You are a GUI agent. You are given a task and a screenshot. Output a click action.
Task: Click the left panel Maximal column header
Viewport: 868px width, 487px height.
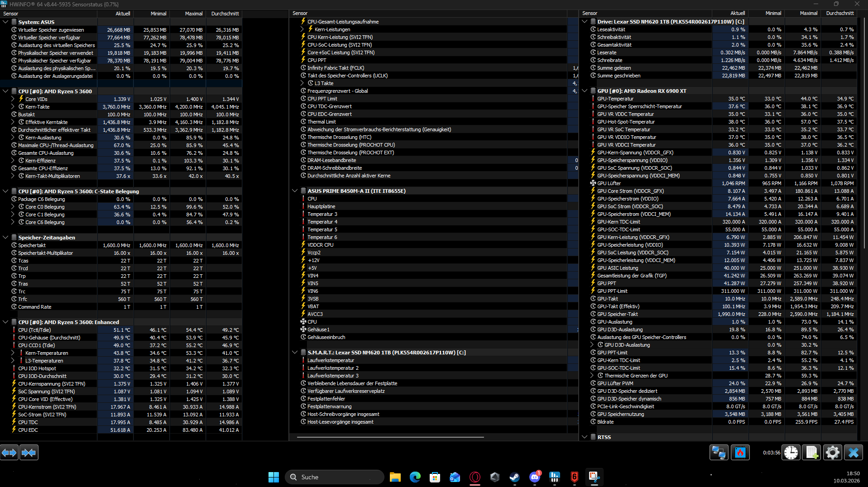tap(188, 14)
